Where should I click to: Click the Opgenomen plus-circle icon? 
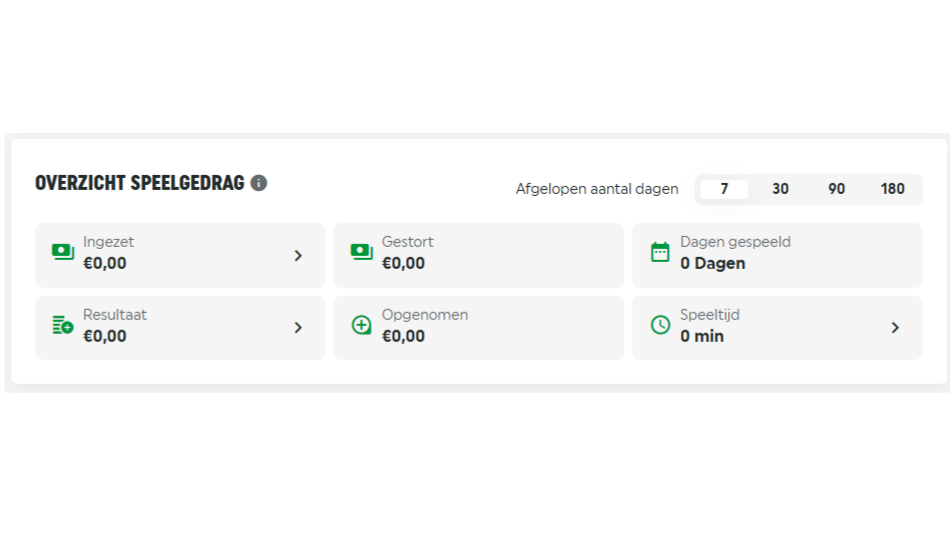pos(362,325)
